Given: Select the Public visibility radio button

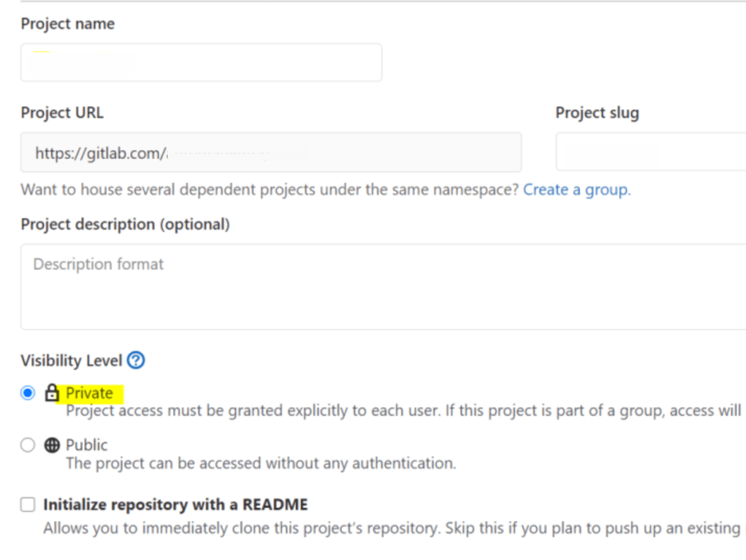Looking at the screenshot, I should tap(28, 445).
